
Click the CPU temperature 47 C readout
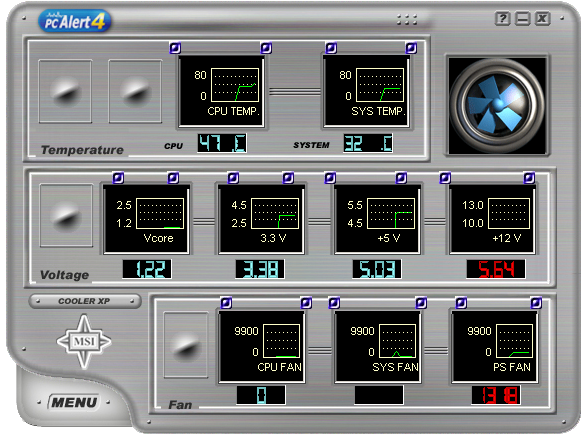coord(222,143)
